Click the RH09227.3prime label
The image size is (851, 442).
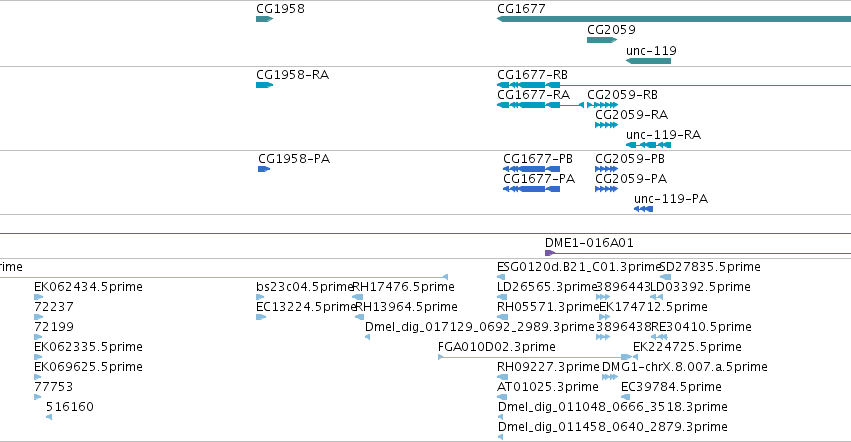tap(548, 368)
